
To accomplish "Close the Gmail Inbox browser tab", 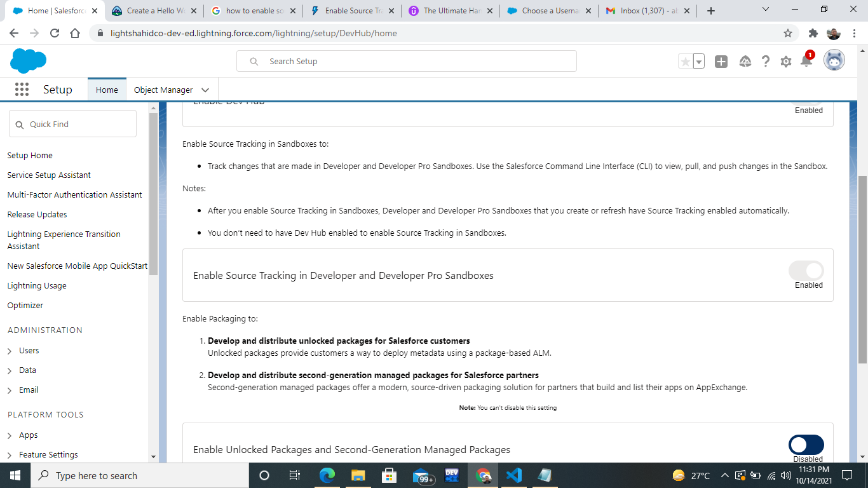I will [686, 11].
